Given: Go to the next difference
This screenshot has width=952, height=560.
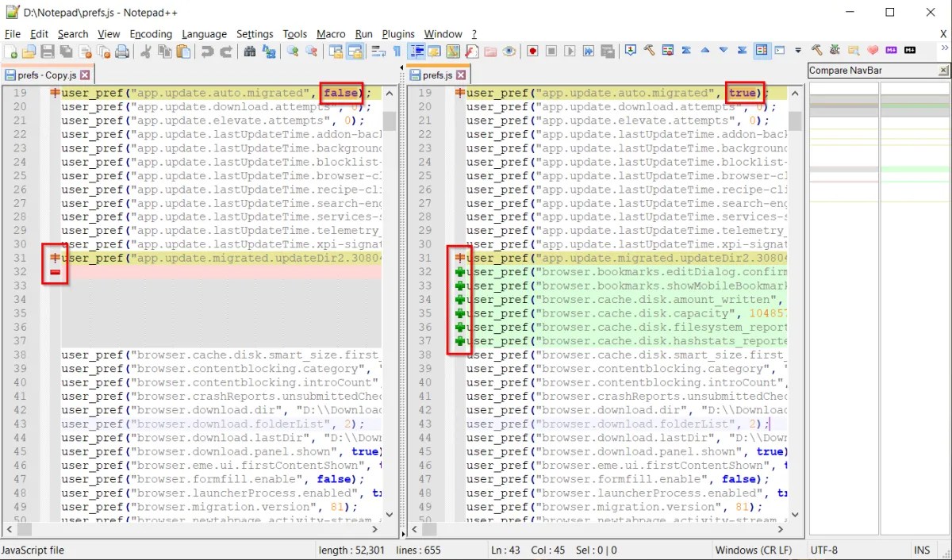Looking at the screenshot, I should tap(724, 51).
